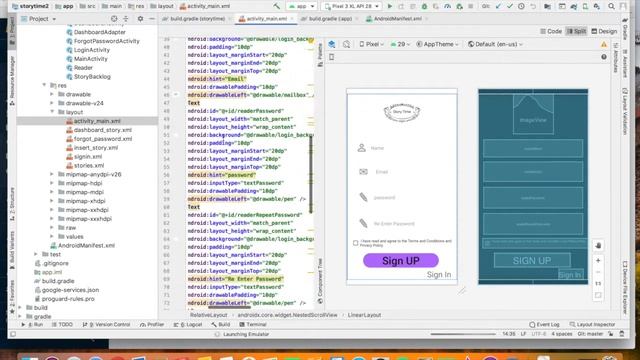Screen dimensions: 640x360
Task: Open the Terminal tool window tab
Action: pyautogui.click(x=253, y=324)
